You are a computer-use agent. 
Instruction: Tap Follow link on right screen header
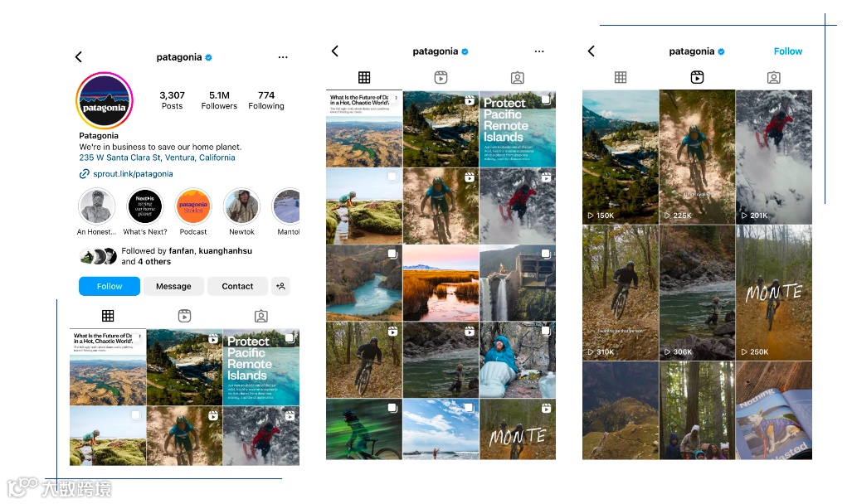pos(788,51)
